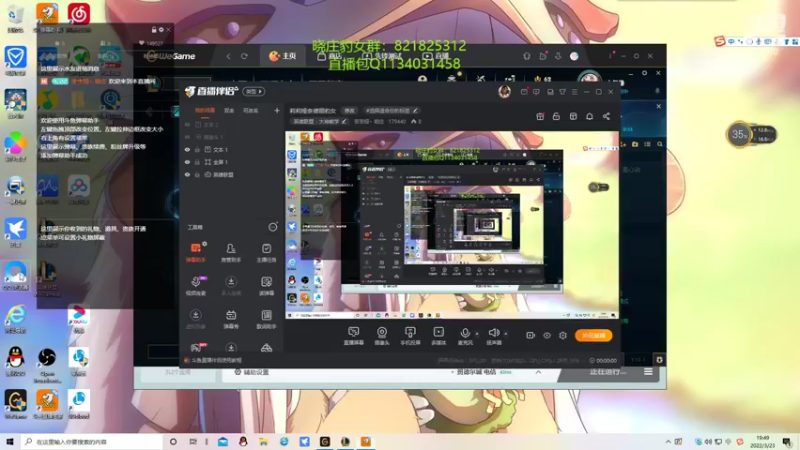Click the stream preview canvas
The height and width of the screenshot is (450, 800).
(x=452, y=225)
